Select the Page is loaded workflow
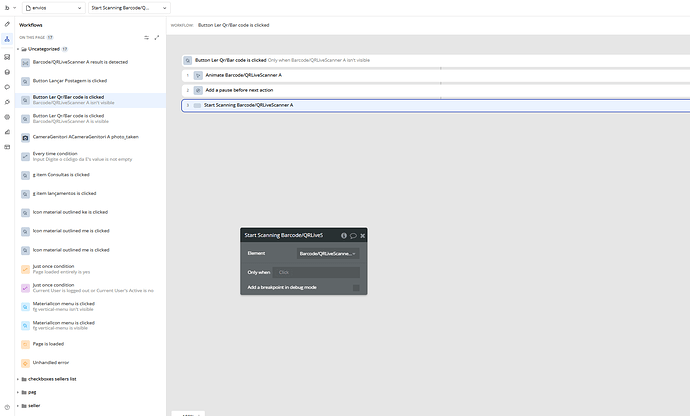Viewport: 690px width, 416px height. click(91, 344)
